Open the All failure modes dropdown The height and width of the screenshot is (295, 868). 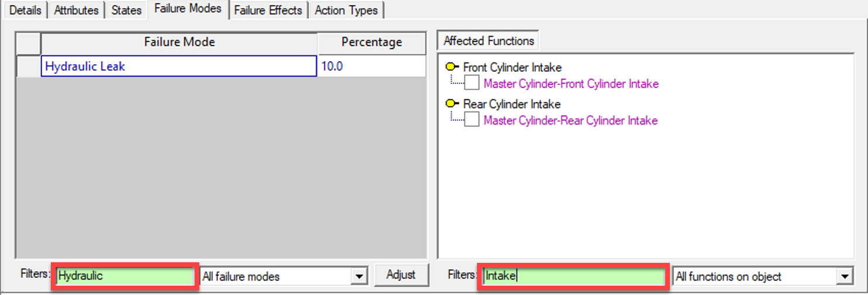tap(360, 276)
